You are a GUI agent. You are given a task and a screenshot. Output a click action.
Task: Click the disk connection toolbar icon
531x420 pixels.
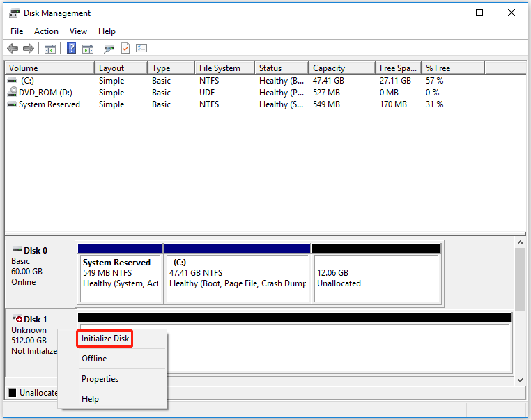click(109, 49)
